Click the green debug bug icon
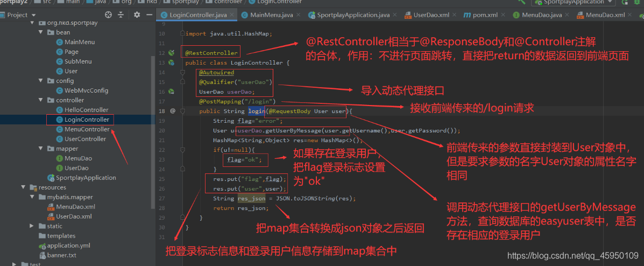 [638, 2]
